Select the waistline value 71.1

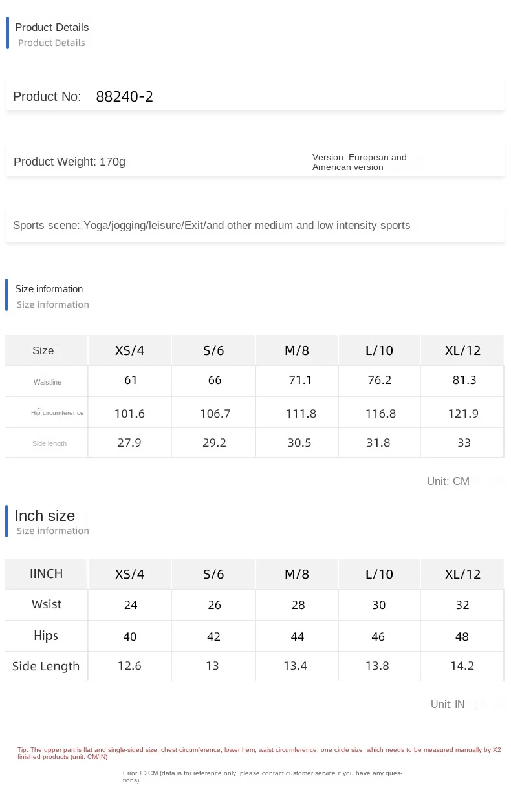[300, 380]
